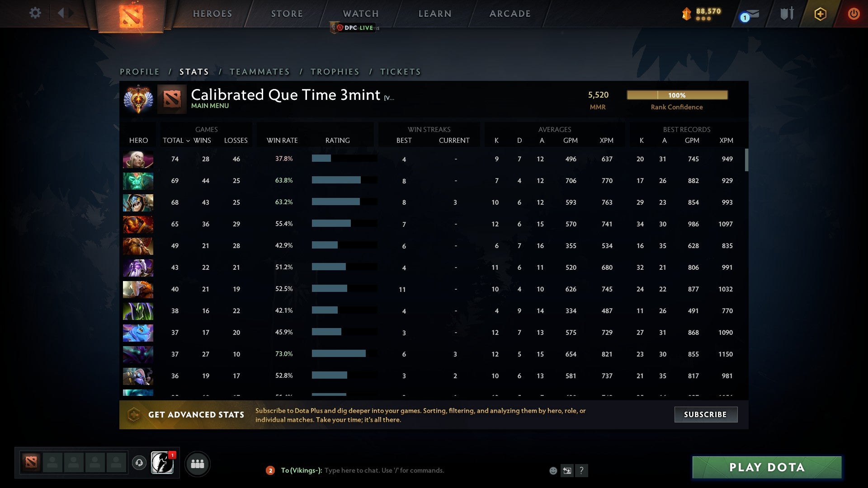This screenshot has width=868, height=488.
Task: Open Dota Plus via the gold hexagon plus icon
Action: [820, 14]
